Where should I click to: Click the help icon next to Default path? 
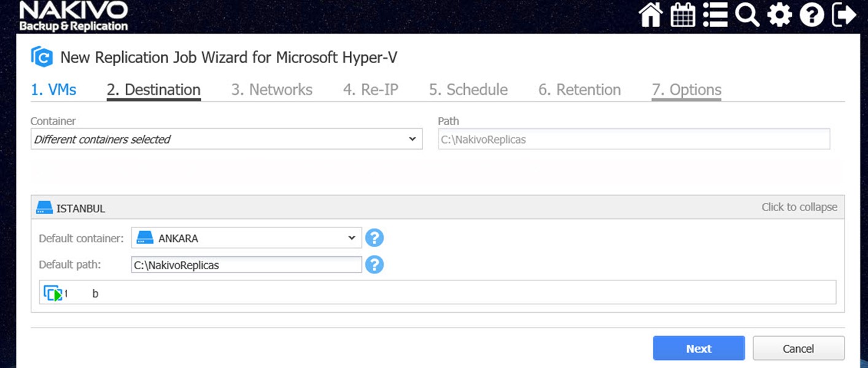tap(374, 264)
